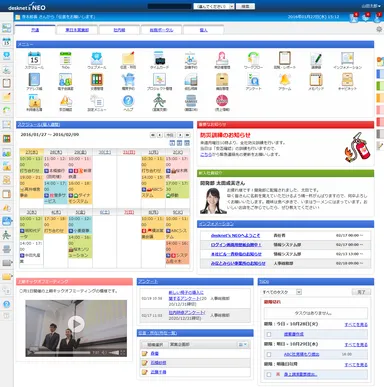Viewport: 384px width, 387px height.
Task: Open the Project management icon
Action: pyautogui.click(x=159, y=80)
